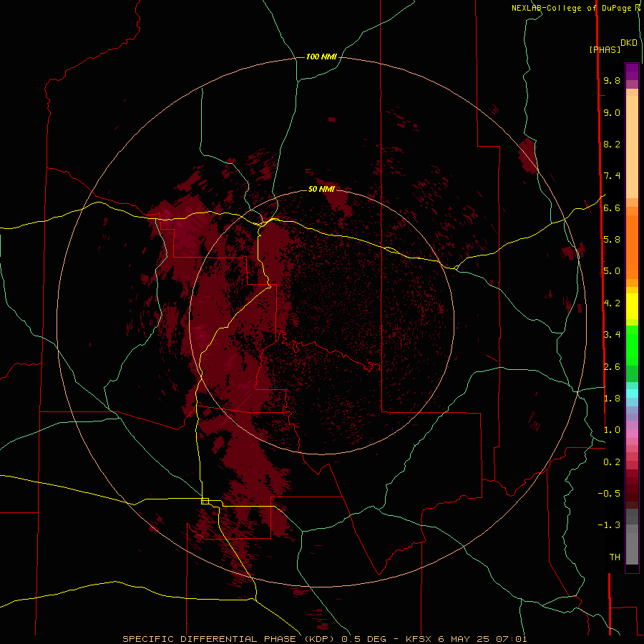Click the 1.0 value on color scale
The width and height of the screenshot is (644, 644).
tap(612, 429)
